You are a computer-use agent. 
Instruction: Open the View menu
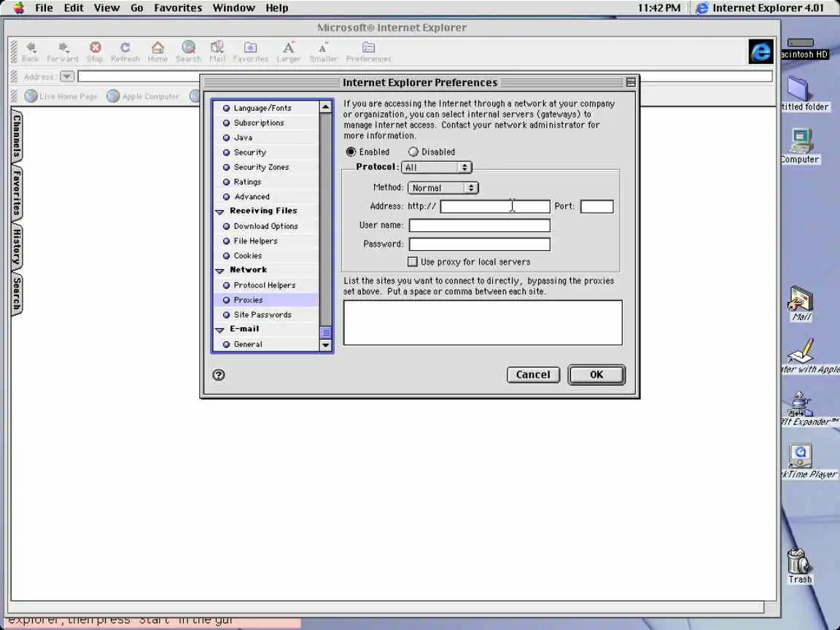[106, 7]
